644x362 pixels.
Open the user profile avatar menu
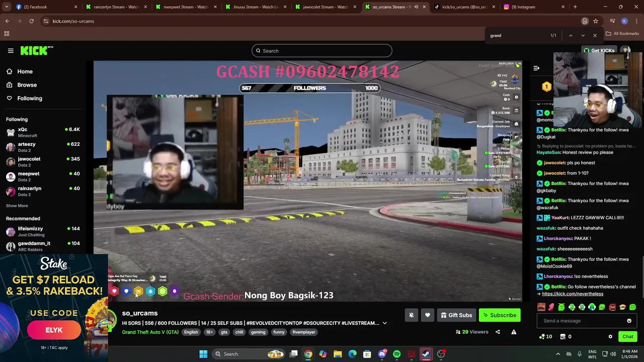[625, 50]
